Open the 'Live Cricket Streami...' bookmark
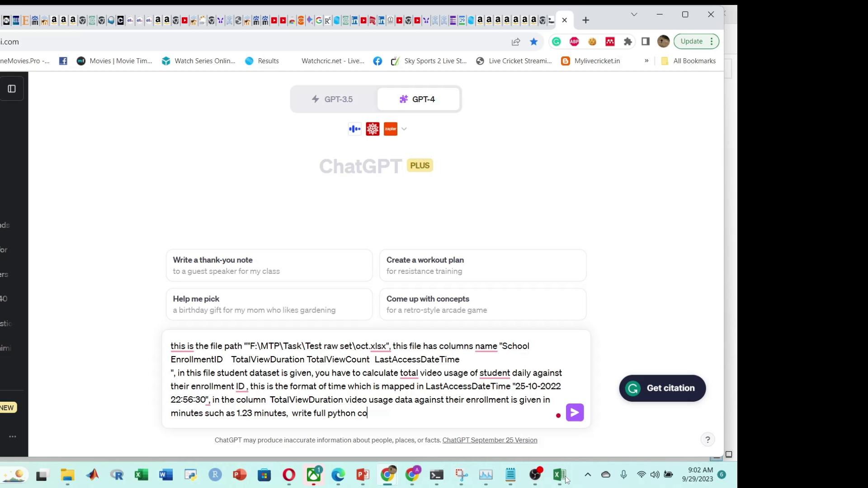 pos(514,61)
